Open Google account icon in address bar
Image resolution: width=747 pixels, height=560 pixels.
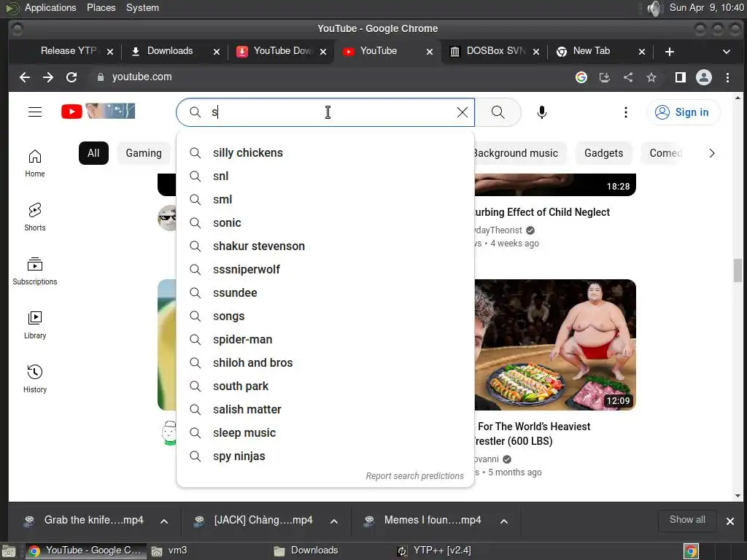[x=581, y=77]
